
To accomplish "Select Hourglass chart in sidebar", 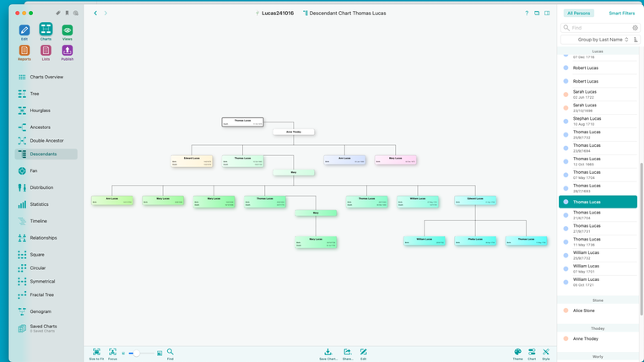I will [46, 111].
